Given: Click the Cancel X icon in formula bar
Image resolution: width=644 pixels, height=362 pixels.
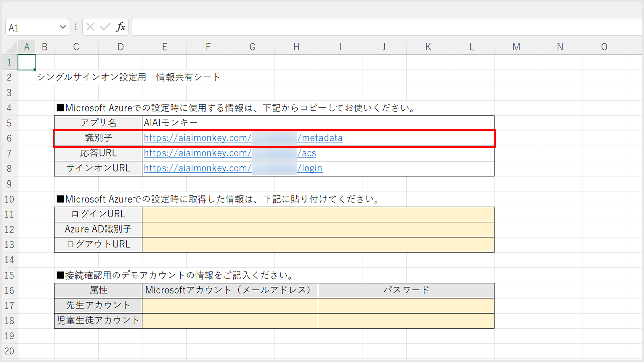Looking at the screenshot, I should point(90,27).
